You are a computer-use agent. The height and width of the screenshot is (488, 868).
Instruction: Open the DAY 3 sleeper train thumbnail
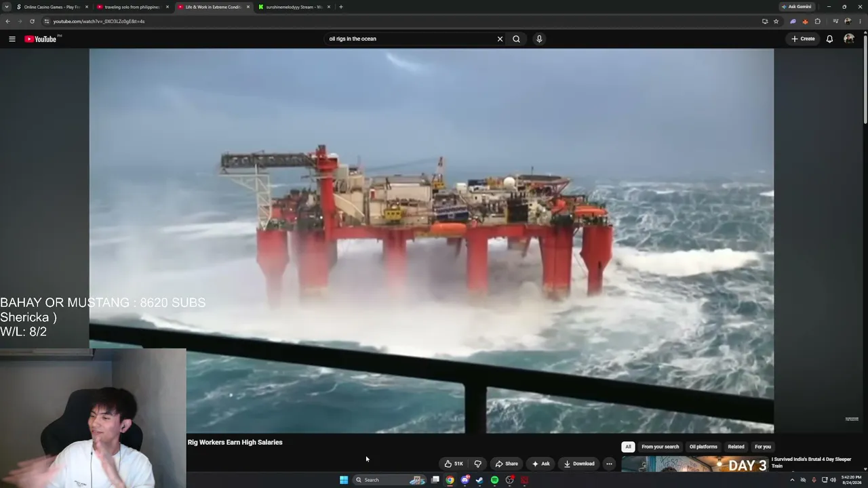pyautogui.click(x=695, y=464)
